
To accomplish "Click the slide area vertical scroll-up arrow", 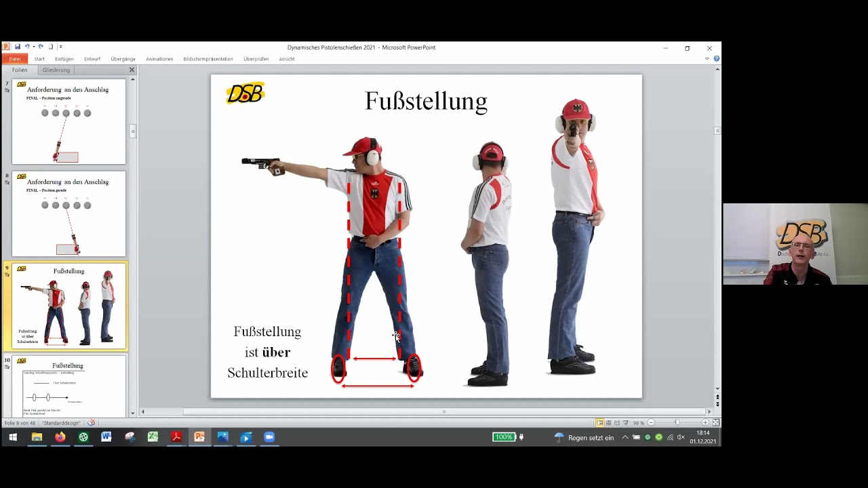I will point(717,70).
